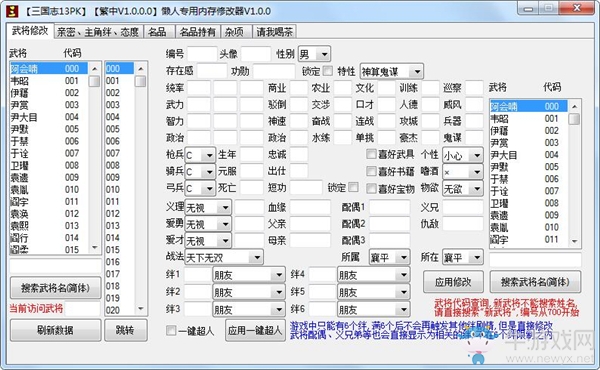
Task: Click the 应用修改 button
Action: click(453, 282)
